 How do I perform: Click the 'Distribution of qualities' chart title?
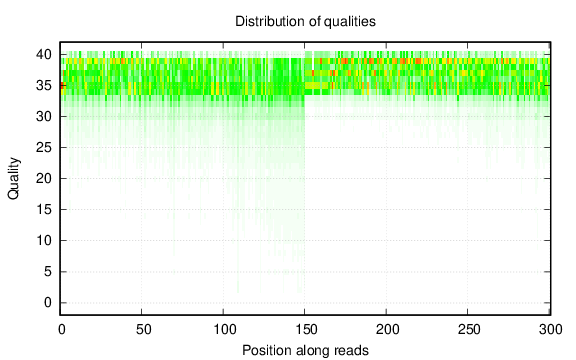[x=305, y=21]
